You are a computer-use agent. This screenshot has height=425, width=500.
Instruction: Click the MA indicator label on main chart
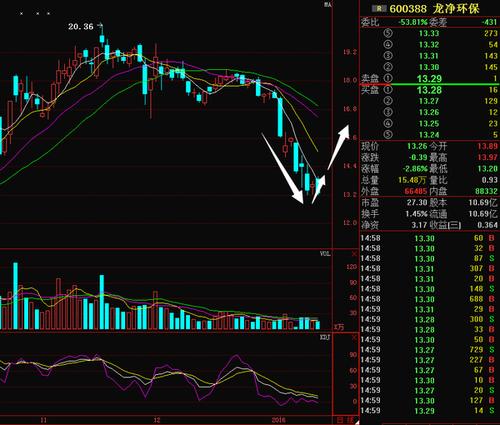pyautogui.click(x=328, y=5)
